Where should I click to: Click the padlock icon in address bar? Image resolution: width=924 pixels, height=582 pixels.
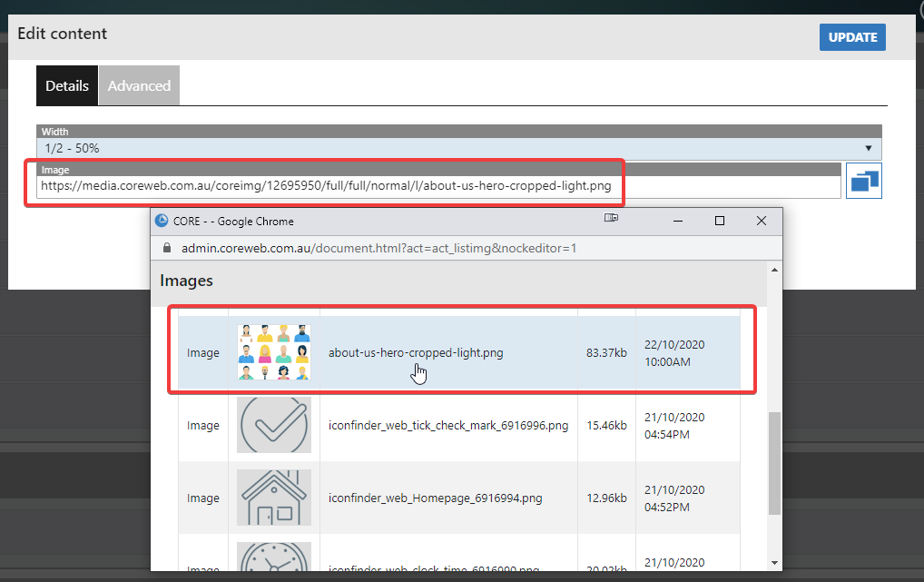coord(166,248)
